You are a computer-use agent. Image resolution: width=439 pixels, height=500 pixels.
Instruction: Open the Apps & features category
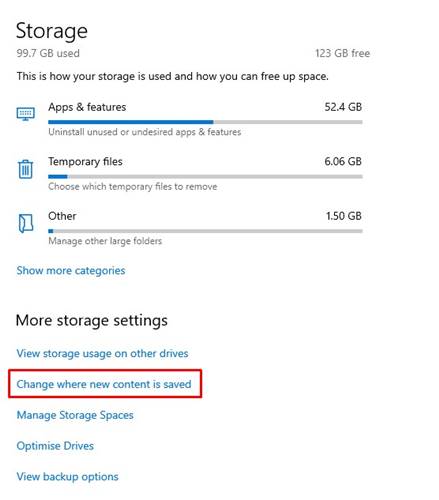189,119
